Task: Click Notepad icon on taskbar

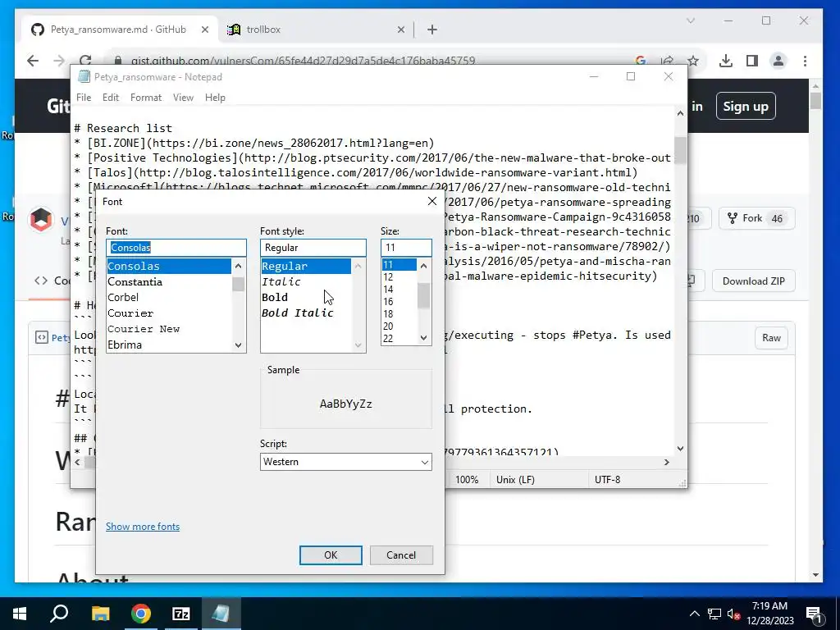Action: (221, 614)
